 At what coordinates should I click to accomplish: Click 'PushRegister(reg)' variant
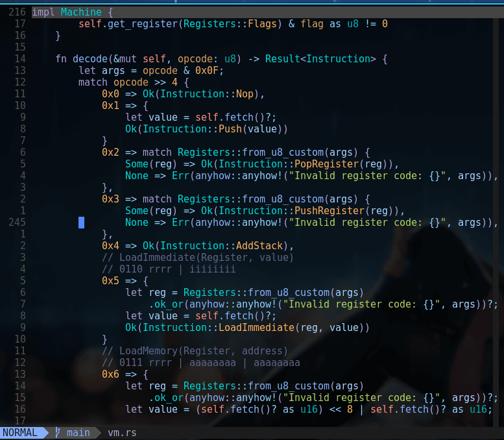[344, 211]
